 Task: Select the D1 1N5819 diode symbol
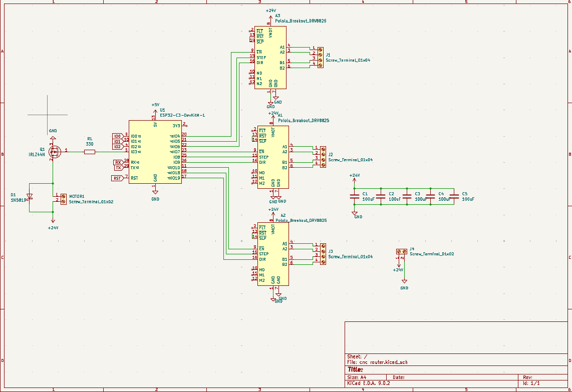coord(30,197)
